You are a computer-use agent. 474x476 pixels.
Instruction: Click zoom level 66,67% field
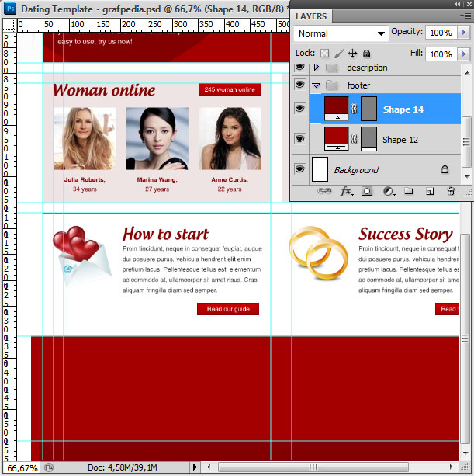(x=22, y=467)
